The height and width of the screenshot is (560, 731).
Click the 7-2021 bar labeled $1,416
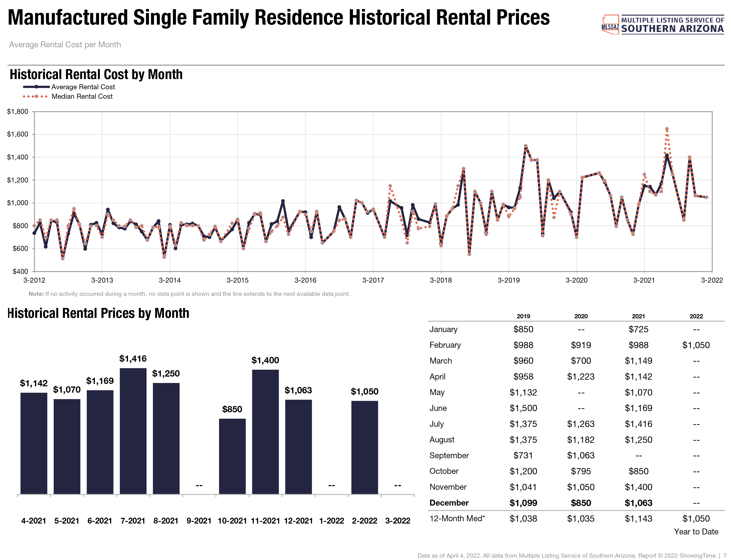[x=133, y=431]
